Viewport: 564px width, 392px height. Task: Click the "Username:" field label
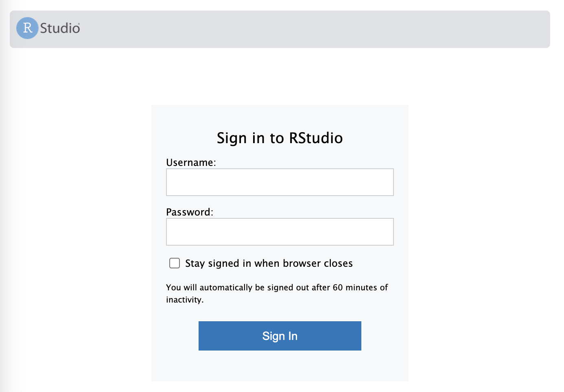coord(191,163)
